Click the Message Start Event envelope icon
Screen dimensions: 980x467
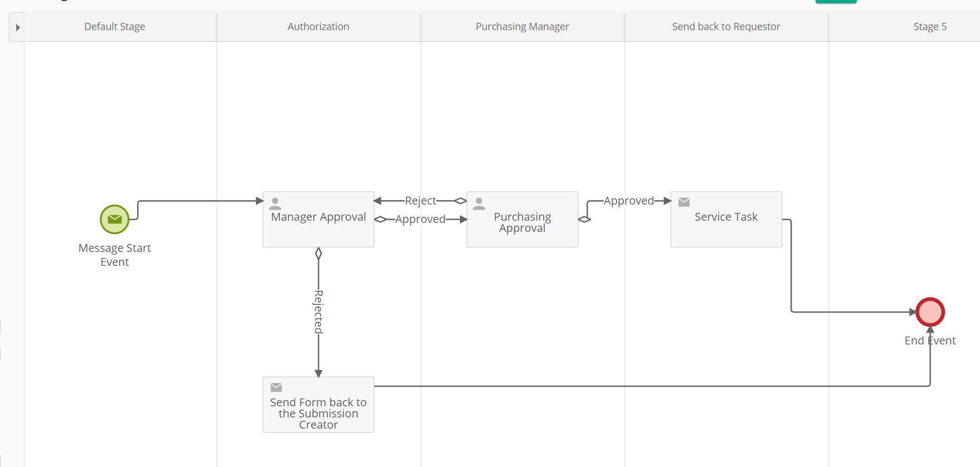click(x=114, y=219)
